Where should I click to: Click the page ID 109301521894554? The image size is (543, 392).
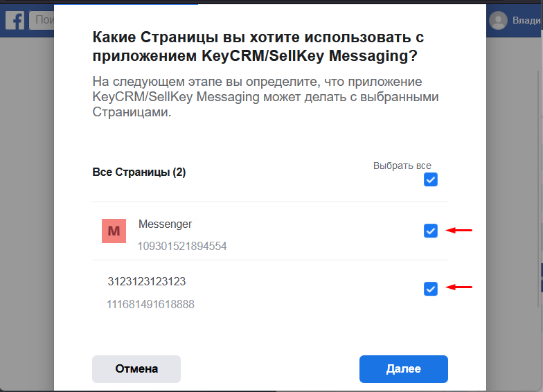click(x=181, y=247)
